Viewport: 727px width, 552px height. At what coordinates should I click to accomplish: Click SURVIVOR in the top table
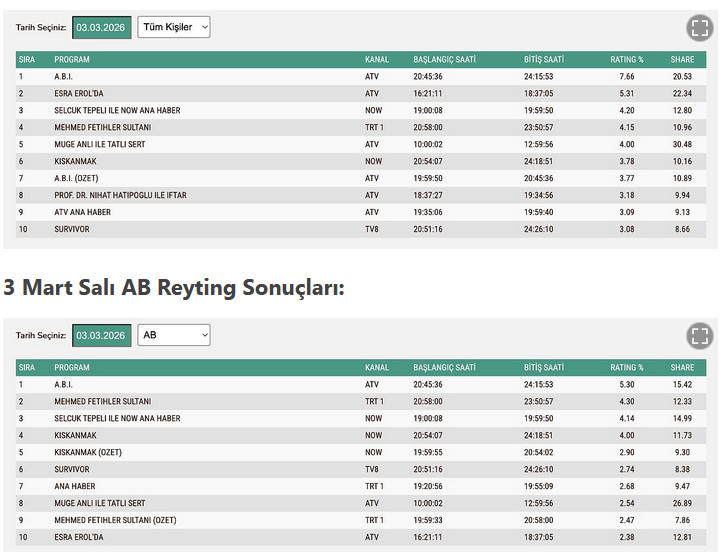(72, 229)
